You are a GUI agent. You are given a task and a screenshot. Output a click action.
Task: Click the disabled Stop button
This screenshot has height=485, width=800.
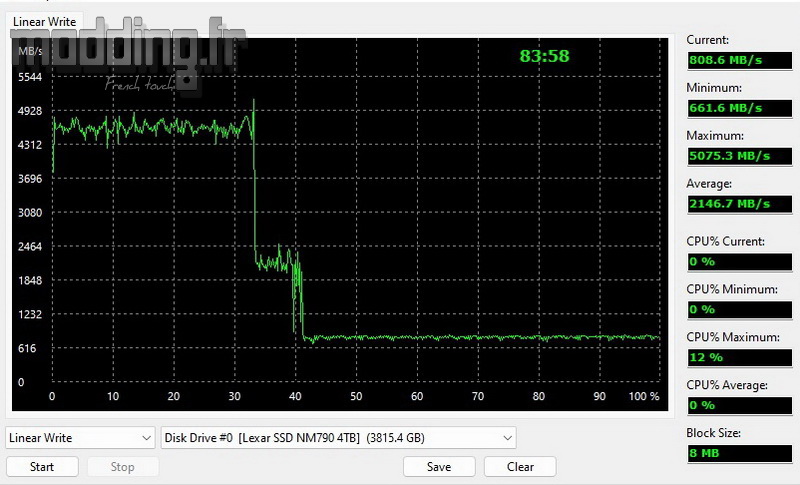pos(122,467)
